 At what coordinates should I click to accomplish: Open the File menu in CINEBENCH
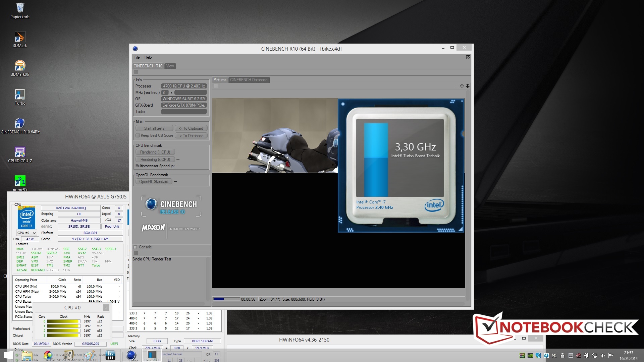(x=137, y=57)
